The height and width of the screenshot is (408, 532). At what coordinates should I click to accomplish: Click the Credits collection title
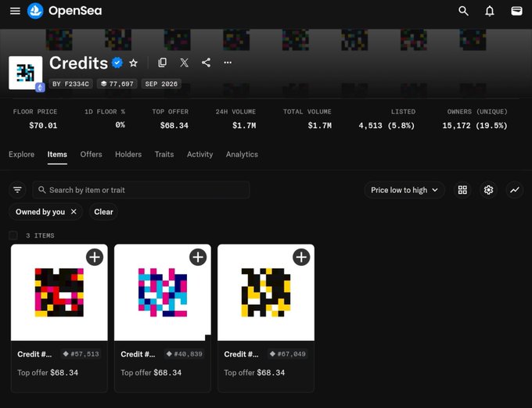click(79, 63)
